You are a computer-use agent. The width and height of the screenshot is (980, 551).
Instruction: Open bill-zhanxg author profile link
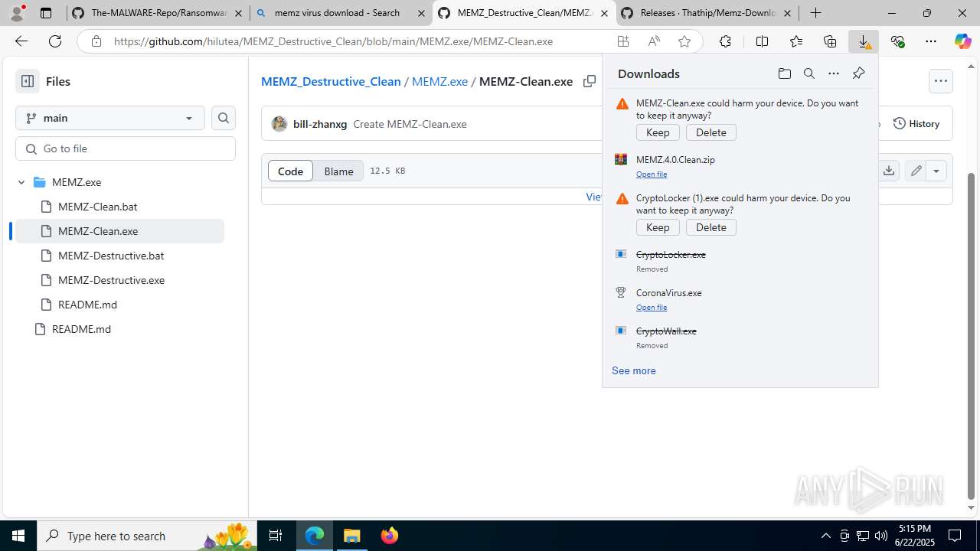pos(320,124)
